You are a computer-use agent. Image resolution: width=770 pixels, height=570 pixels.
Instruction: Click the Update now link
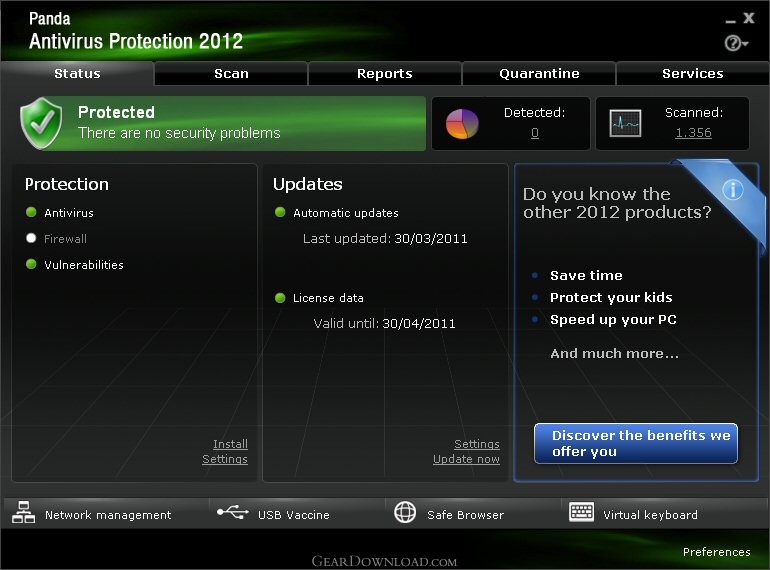tap(466, 460)
